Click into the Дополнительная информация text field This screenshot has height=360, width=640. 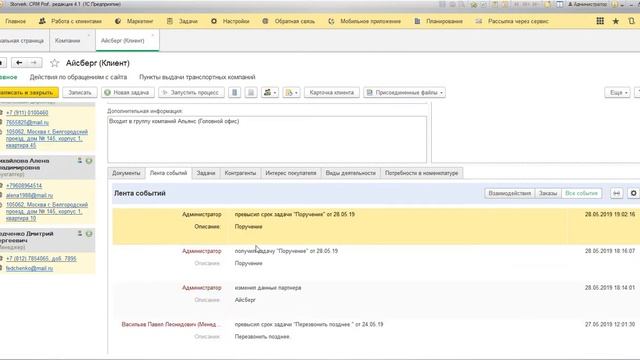coord(267,139)
